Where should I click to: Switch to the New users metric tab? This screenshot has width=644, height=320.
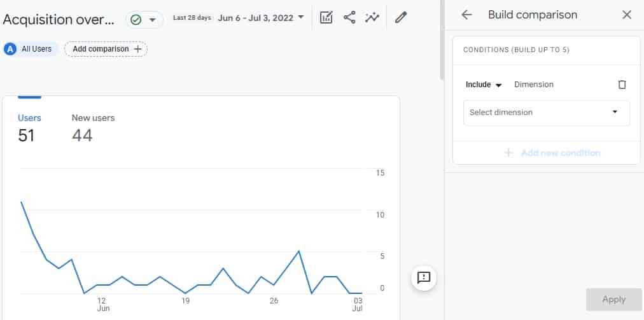(x=93, y=127)
